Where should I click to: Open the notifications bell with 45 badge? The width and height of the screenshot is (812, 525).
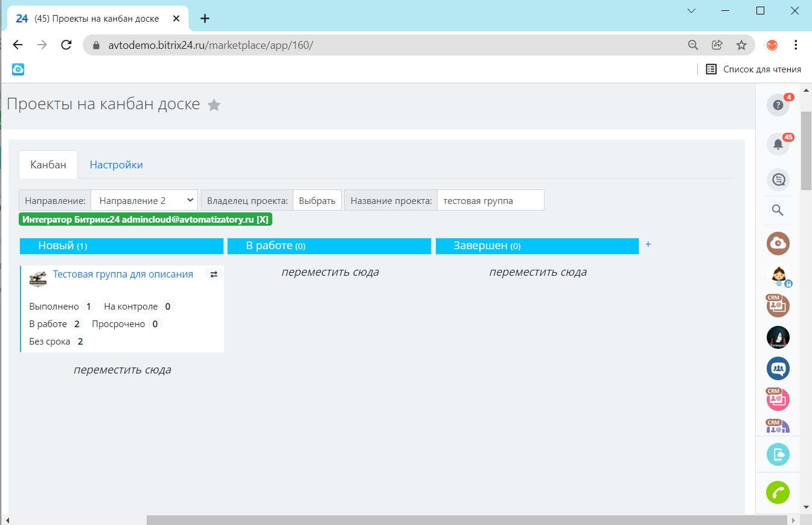click(x=778, y=144)
